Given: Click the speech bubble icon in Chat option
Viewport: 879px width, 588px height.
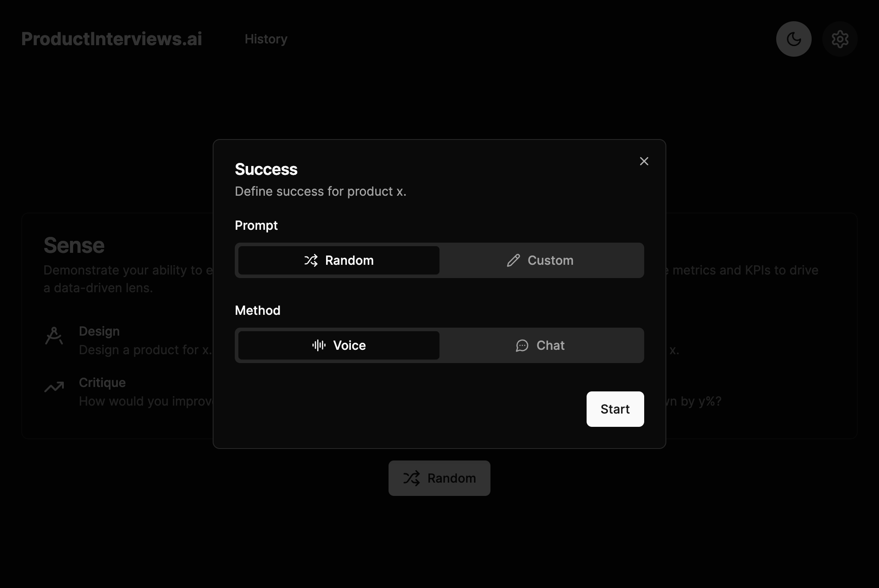Looking at the screenshot, I should [522, 345].
